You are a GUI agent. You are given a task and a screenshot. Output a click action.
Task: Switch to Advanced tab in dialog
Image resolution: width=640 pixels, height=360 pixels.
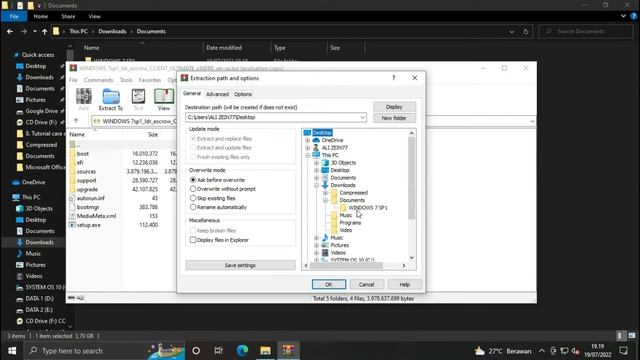217,94
